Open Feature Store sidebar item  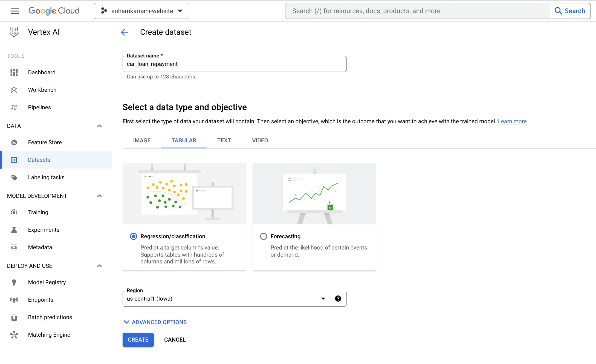point(45,142)
